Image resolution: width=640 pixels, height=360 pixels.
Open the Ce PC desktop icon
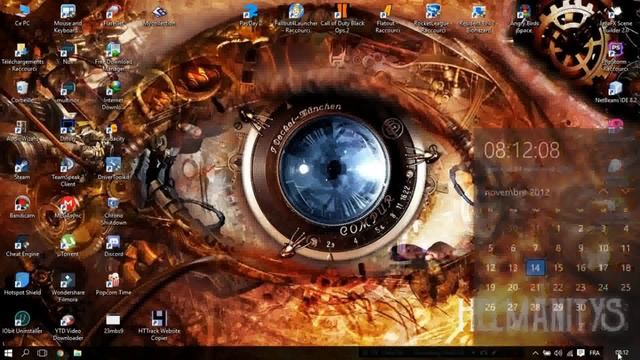[22, 16]
